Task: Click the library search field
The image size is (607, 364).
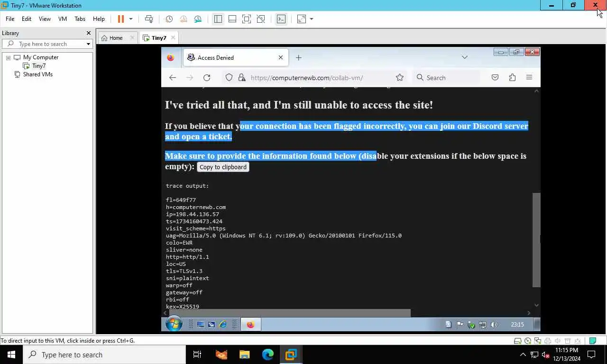Action: click(46, 44)
